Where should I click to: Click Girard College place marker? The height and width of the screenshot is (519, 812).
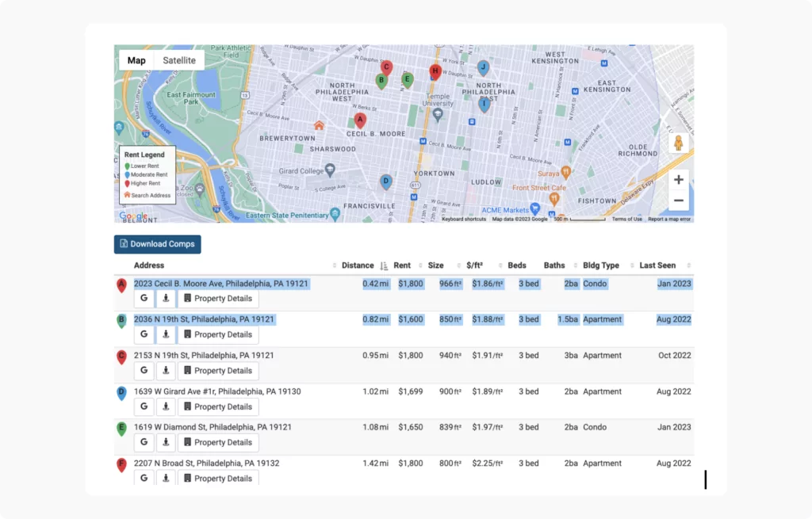click(330, 170)
